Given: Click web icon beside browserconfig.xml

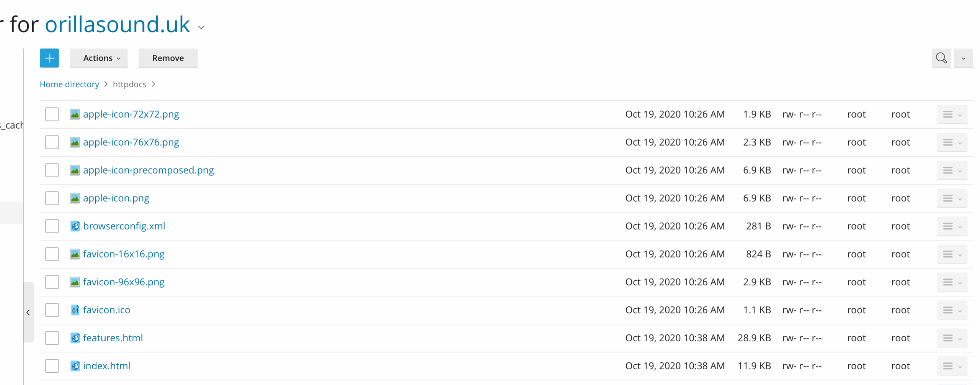Looking at the screenshot, I should click(x=75, y=226).
